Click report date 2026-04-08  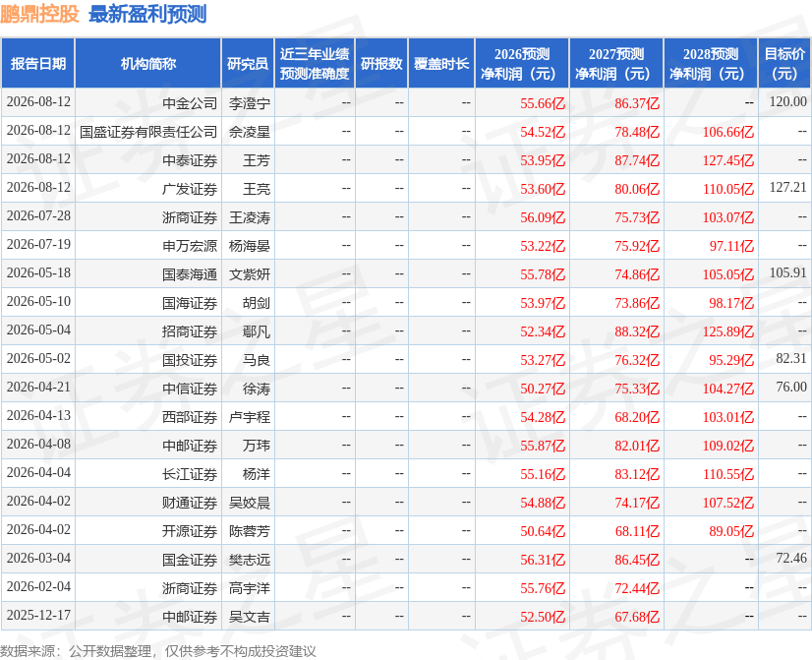coord(38,444)
